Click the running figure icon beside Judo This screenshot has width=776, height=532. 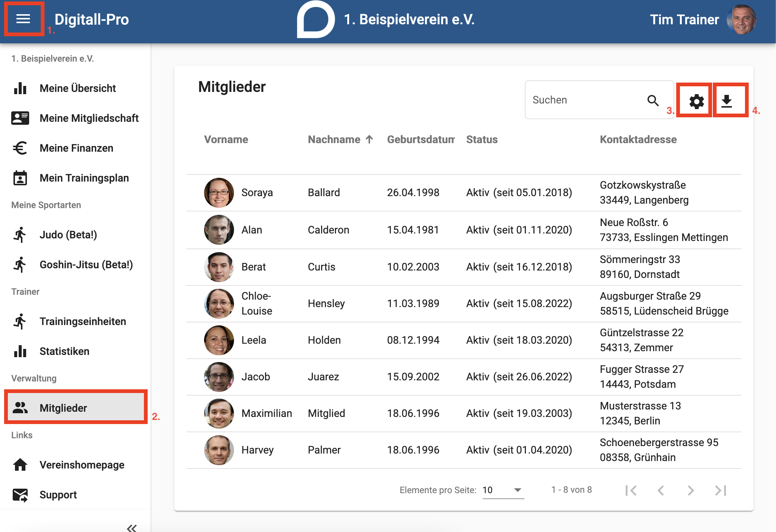(20, 235)
